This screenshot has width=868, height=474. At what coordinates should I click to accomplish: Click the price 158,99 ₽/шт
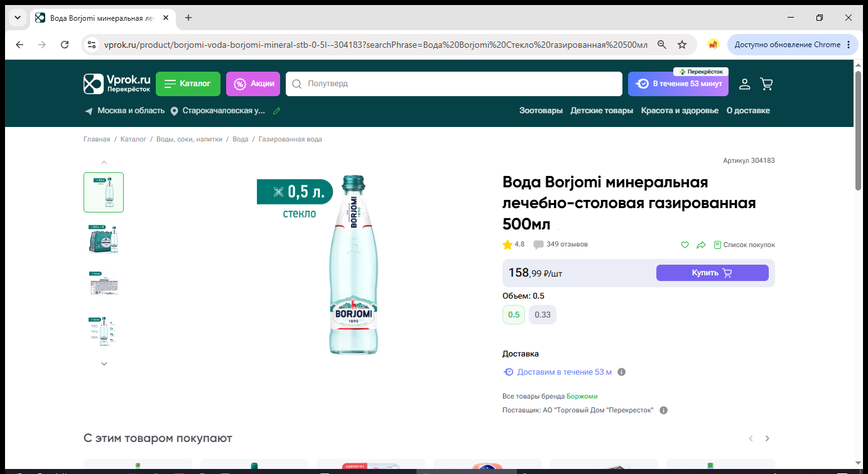click(536, 273)
